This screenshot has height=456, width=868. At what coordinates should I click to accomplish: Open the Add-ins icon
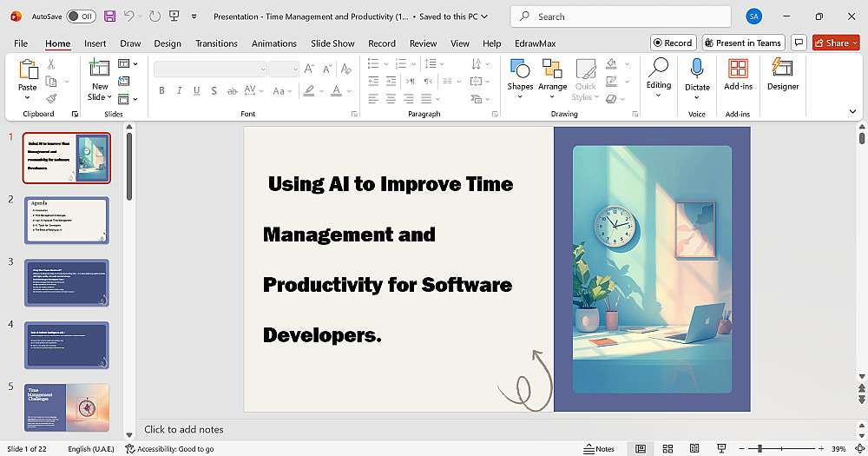[738, 69]
